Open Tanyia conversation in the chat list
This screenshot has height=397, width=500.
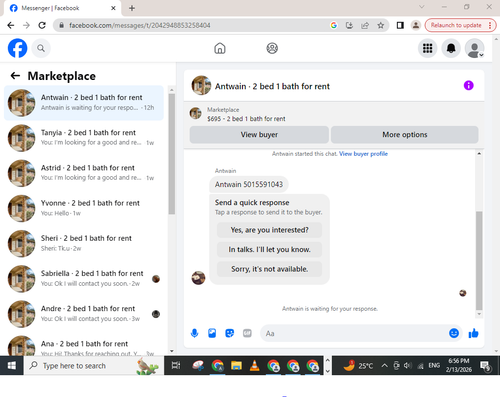[84, 138]
